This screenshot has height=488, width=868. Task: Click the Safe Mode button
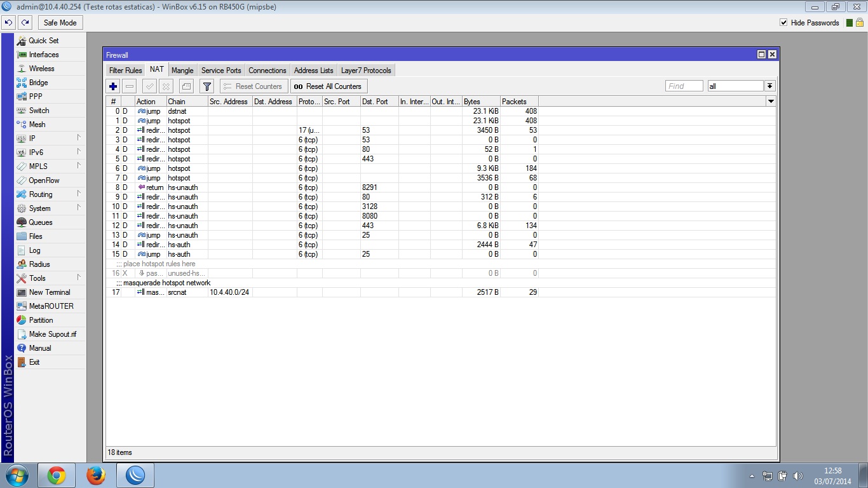click(x=60, y=23)
